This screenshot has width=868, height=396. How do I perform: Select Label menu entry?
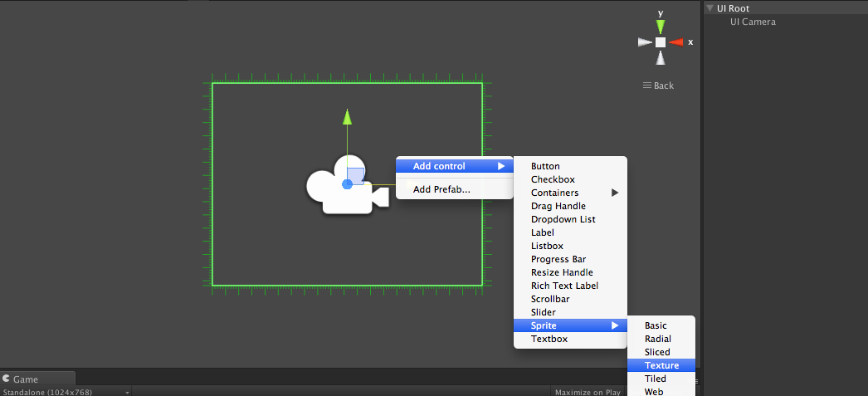click(570, 232)
